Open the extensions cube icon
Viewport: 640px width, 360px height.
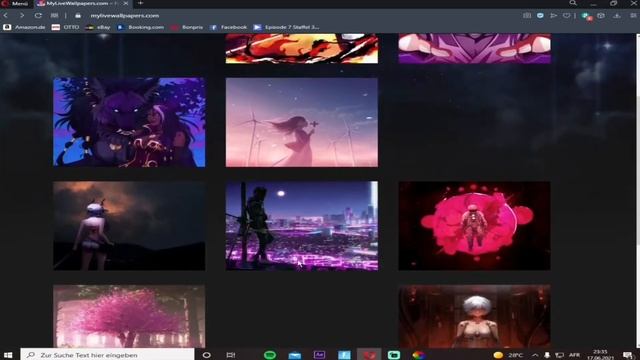[x=601, y=16]
